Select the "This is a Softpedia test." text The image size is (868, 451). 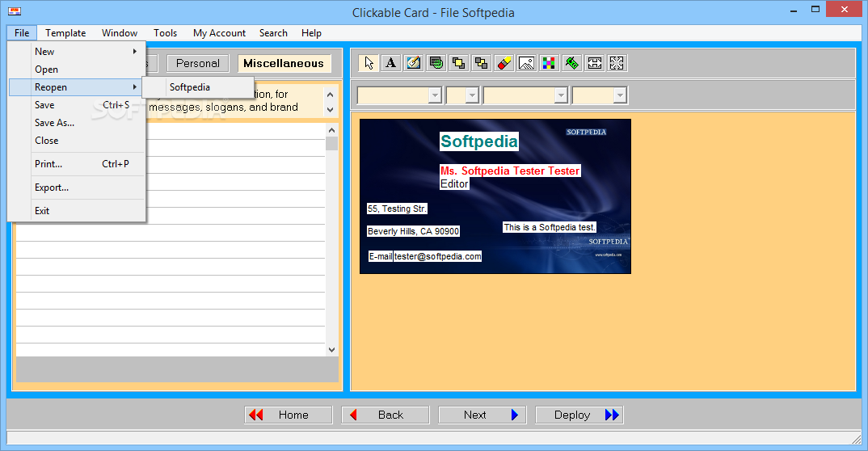(549, 227)
